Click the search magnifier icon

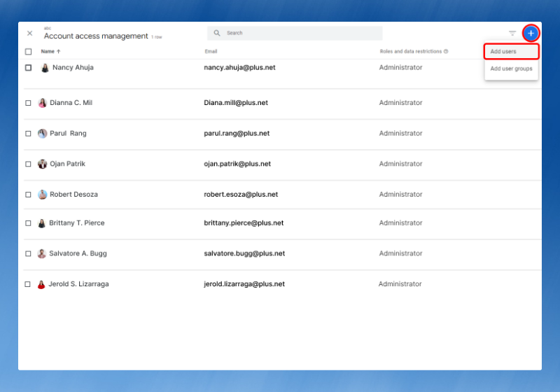217,33
